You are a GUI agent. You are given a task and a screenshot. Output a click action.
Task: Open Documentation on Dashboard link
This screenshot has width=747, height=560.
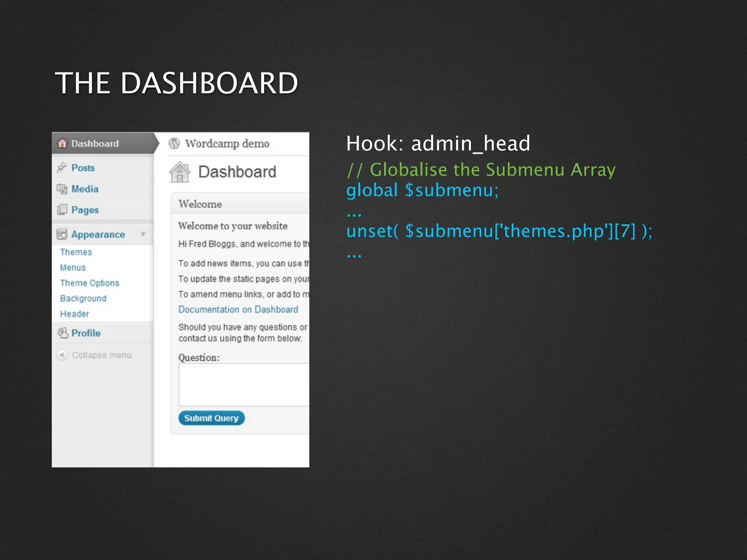click(238, 310)
